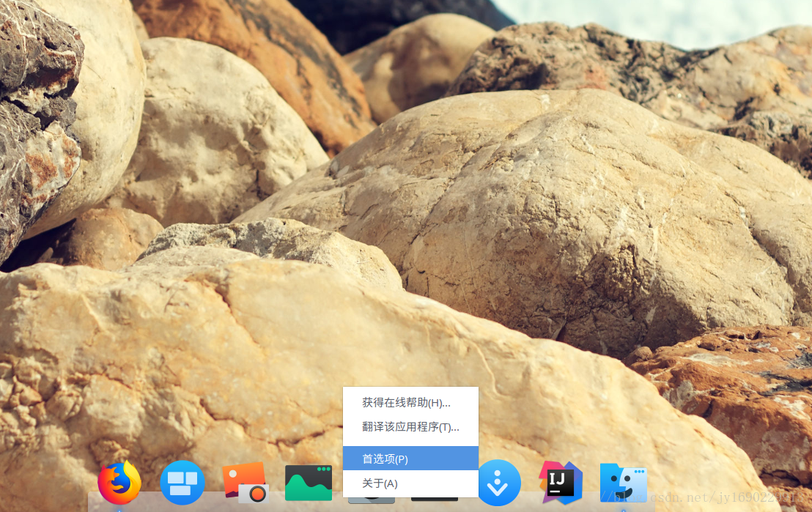Viewport: 812px width, 512px height.
Task: Click the blue indicator dot under the file manager
Action: [x=623, y=508]
